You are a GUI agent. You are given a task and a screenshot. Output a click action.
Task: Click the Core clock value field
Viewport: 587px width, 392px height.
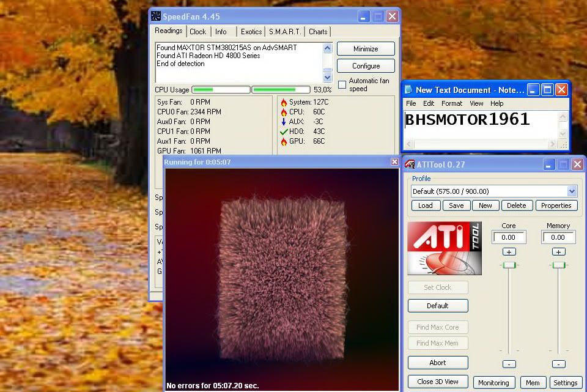(508, 237)
